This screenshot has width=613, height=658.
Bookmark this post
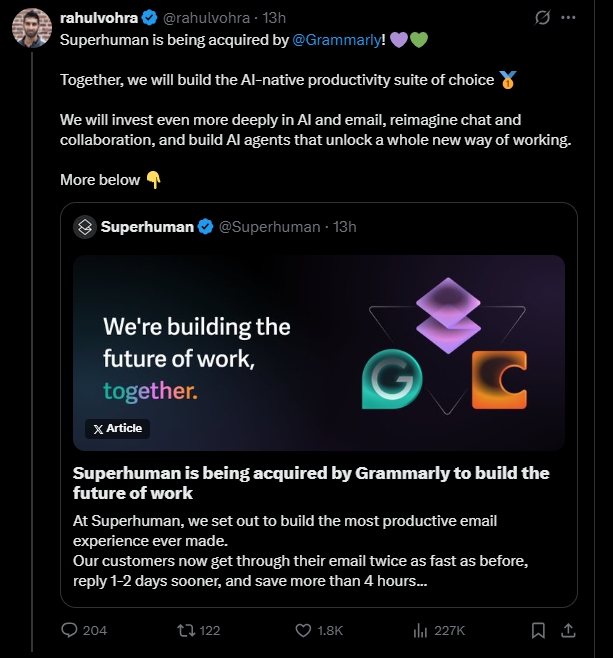pos(538,630)
